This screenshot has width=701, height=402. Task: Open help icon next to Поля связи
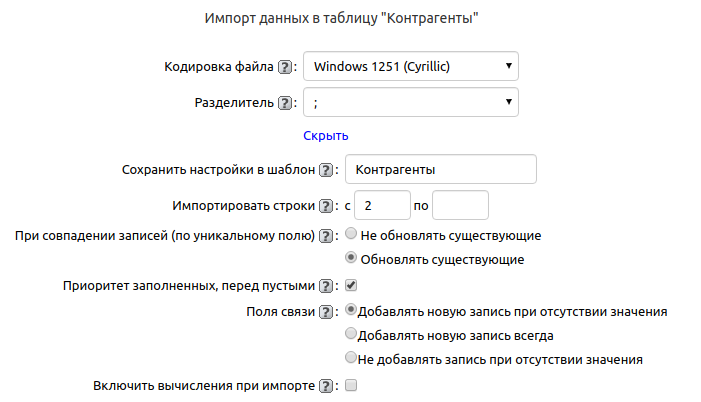tap(326, 311)
